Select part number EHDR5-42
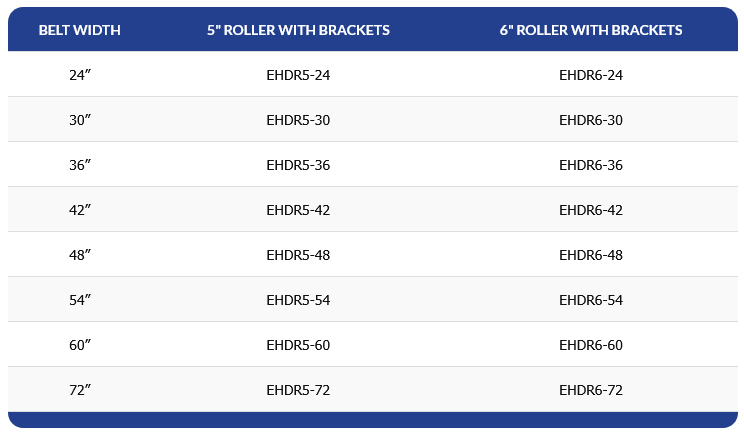 pos(298,210)
